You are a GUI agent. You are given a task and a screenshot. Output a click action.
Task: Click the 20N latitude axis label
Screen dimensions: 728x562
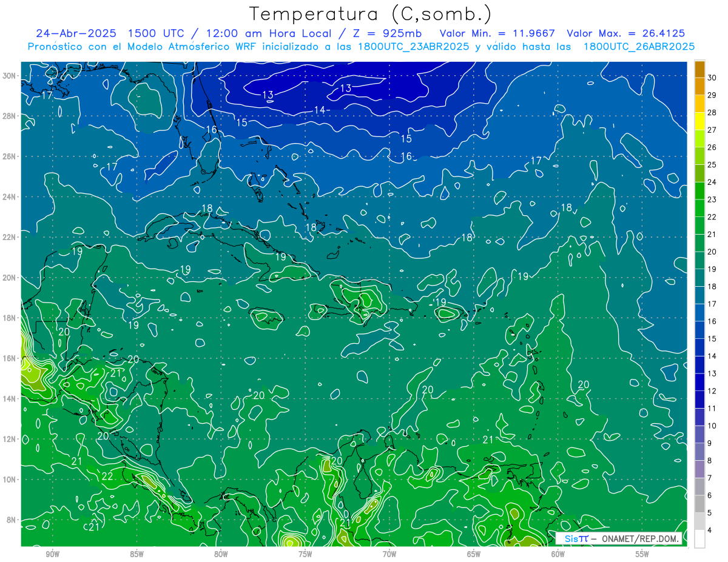click(x=10, y=277)
